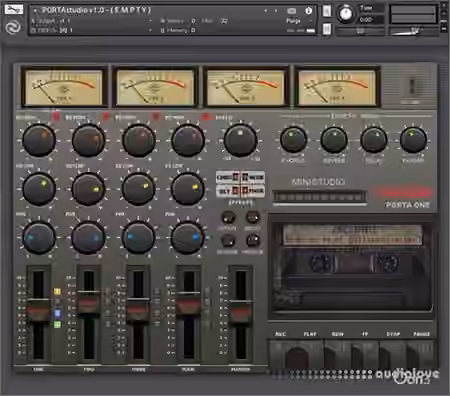Toggle the top-right preset switch

[x=245, y=177]
